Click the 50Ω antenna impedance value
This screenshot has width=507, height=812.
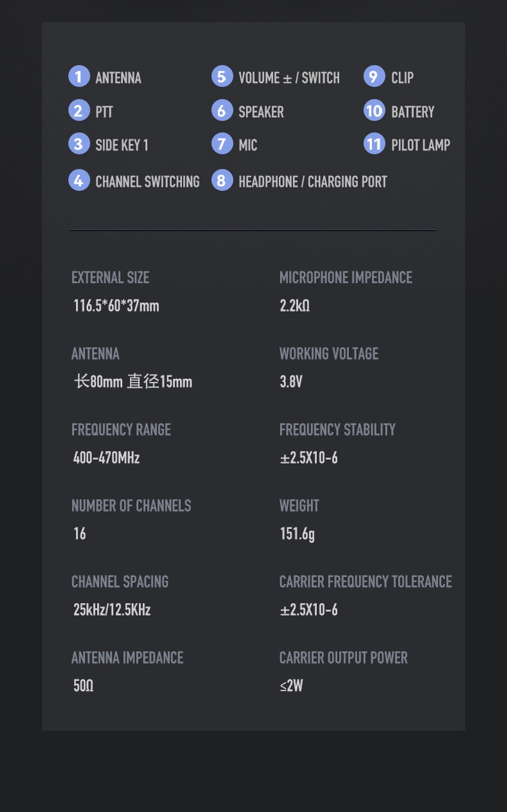84,685
